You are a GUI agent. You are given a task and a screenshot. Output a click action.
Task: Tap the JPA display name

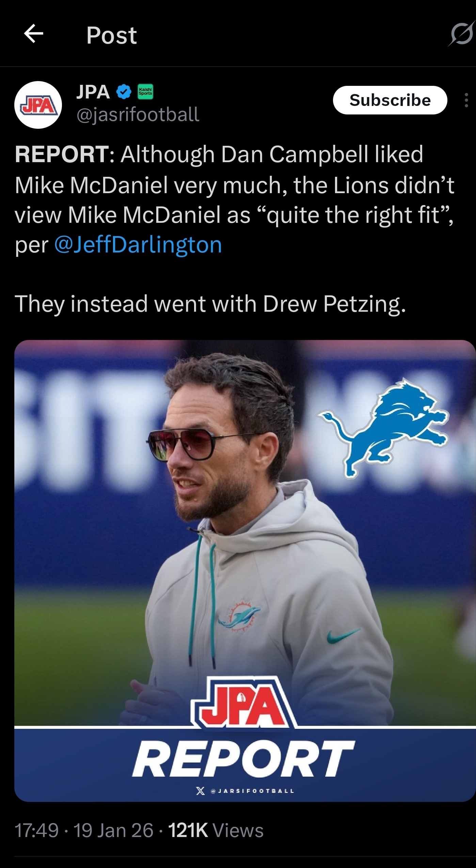tap(93, 92)
